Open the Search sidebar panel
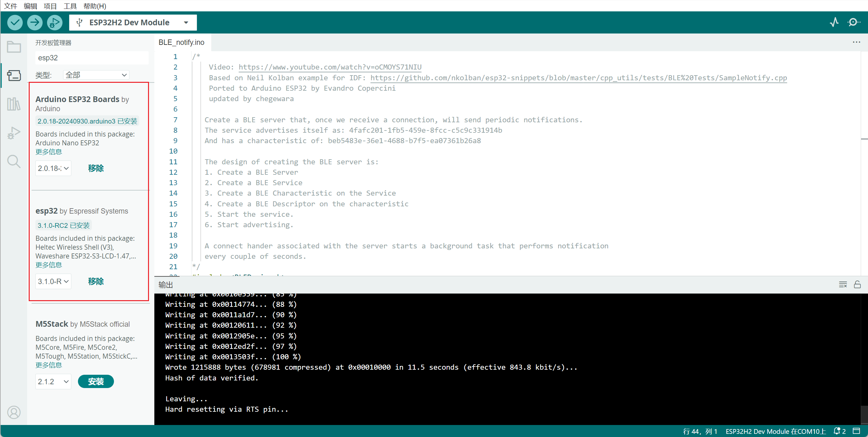This screenshot has height=437, width=868. [14, 161]
